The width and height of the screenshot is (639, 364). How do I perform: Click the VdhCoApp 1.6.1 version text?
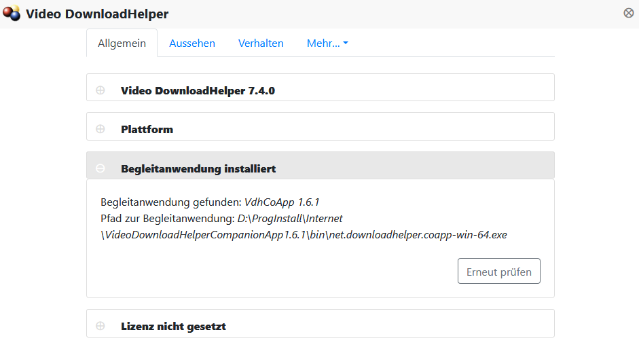click(282, 202)
